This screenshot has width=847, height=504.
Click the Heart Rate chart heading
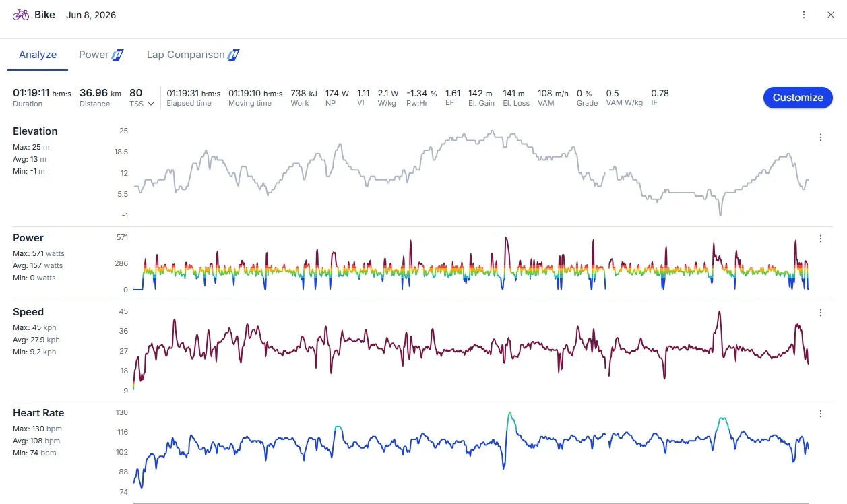(38, 413)
